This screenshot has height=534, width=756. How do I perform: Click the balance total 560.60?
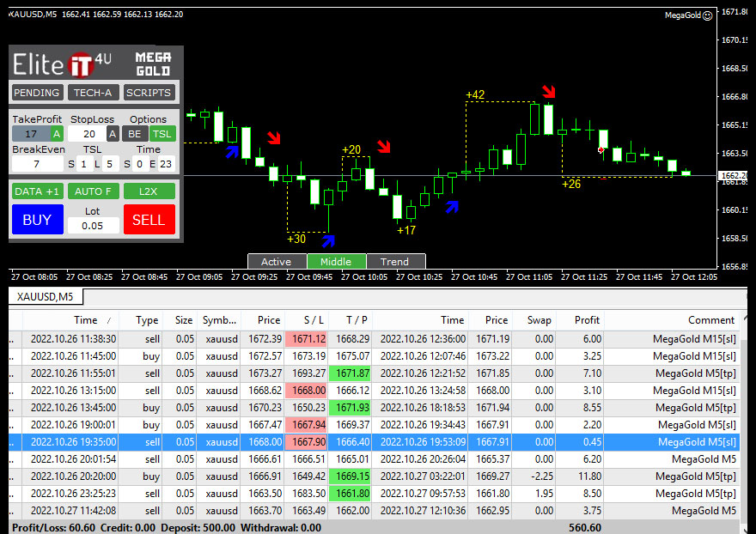(x=585, y=528)
